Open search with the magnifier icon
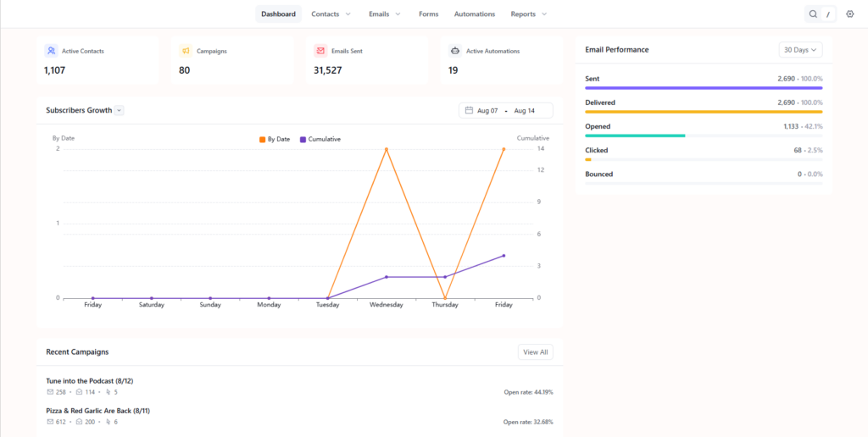 [x=813, y=14]
